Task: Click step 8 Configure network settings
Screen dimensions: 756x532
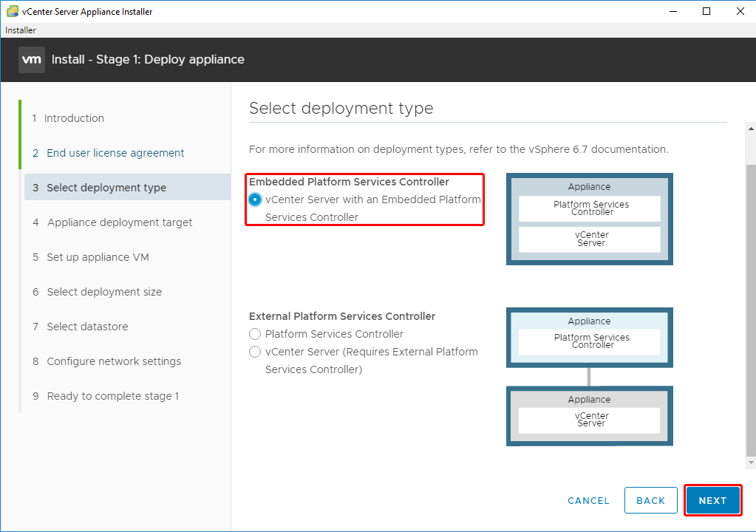Action: (x=114, y=361)
